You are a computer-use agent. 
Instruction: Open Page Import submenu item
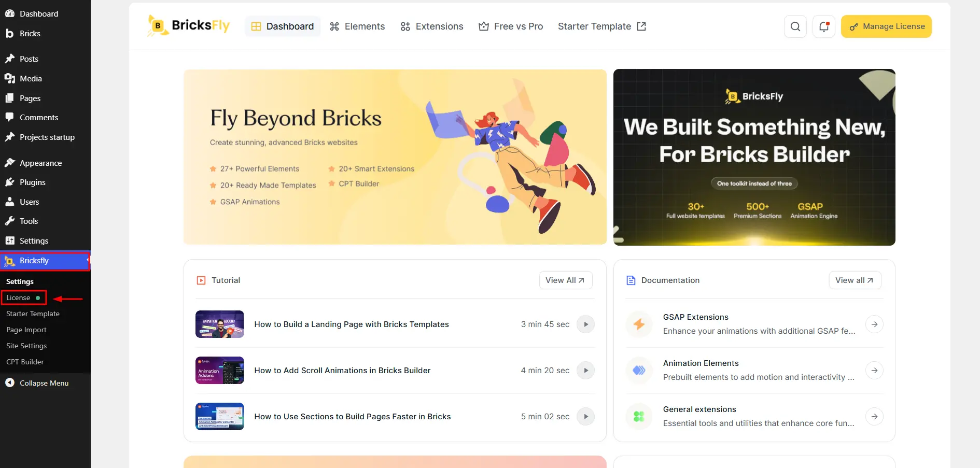(26, 330)
